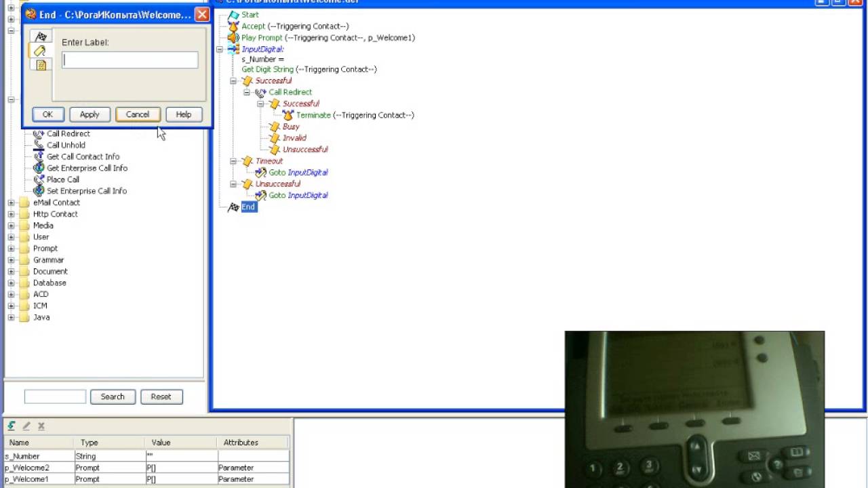The height and width of the screenshot is (488, 868).
Task: Expand the eMail Contact folder
Action: click(11, 203)
